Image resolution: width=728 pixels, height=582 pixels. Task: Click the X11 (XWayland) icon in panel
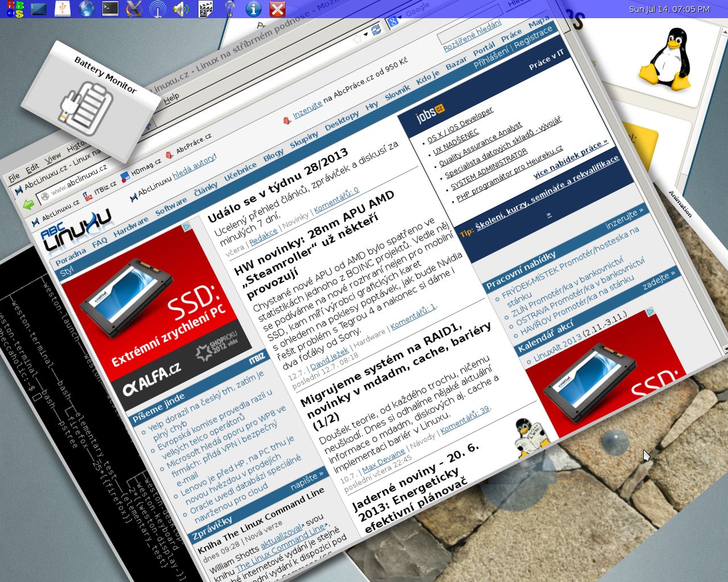[x=134, y=9]
